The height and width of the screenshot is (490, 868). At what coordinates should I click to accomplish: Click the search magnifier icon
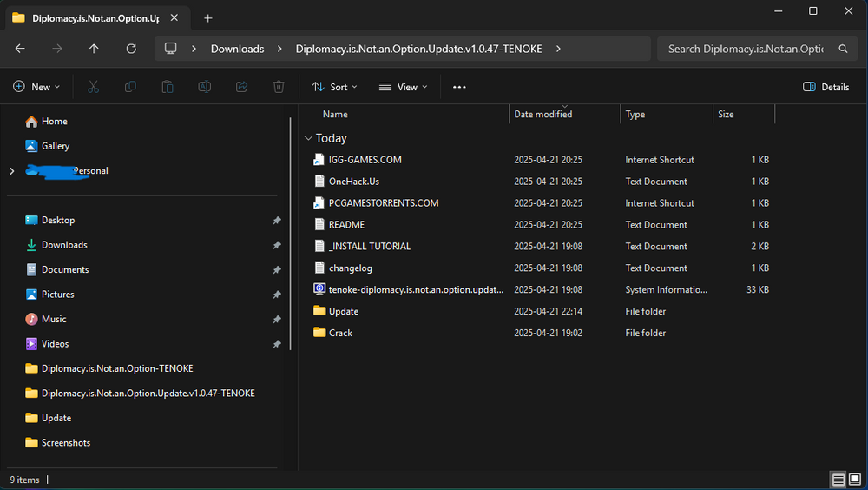(x=843, y=49)
